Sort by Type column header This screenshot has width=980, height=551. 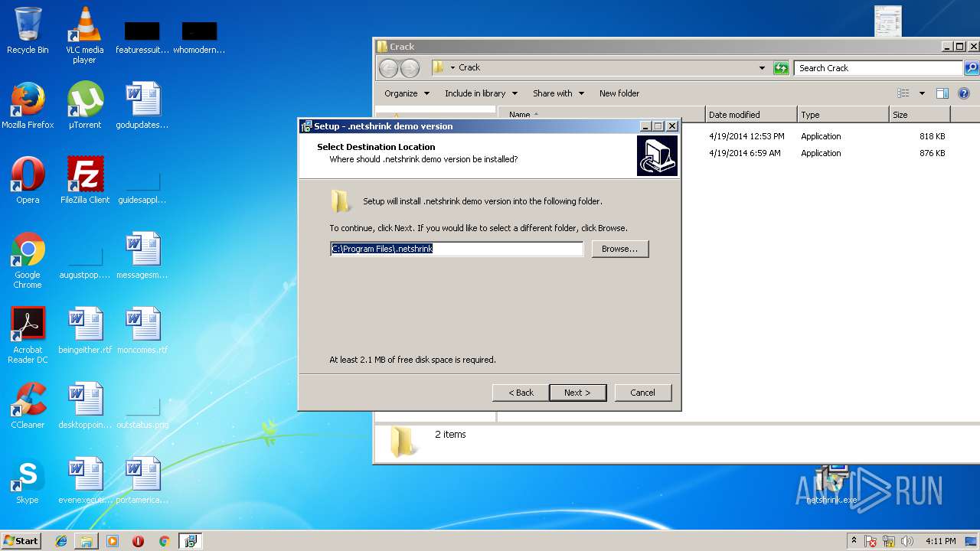[843, 115]
